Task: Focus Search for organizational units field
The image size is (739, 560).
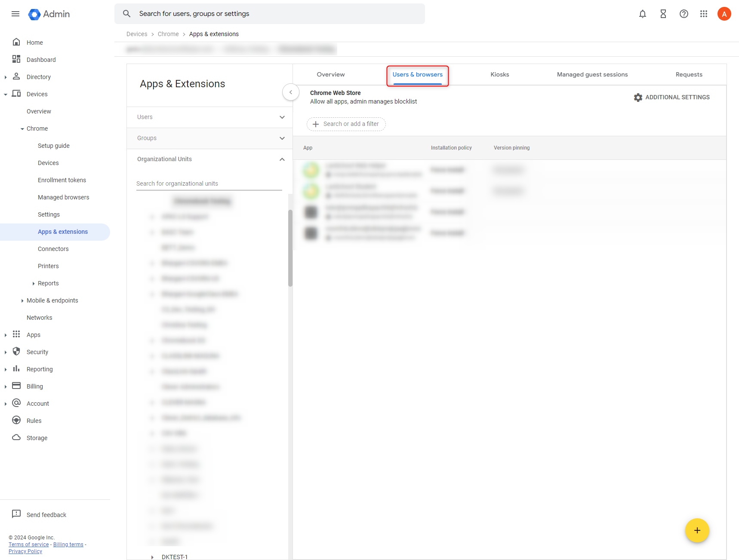Action: (x=209, y=184)
